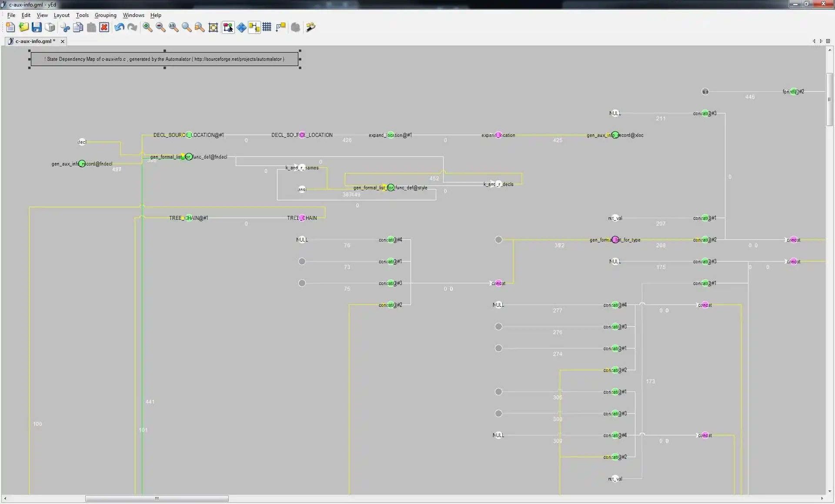This screenshot has height=504, width=835.
Task: Toggle the radio button near concat2#3 at 75
Action: coord(302,283)
